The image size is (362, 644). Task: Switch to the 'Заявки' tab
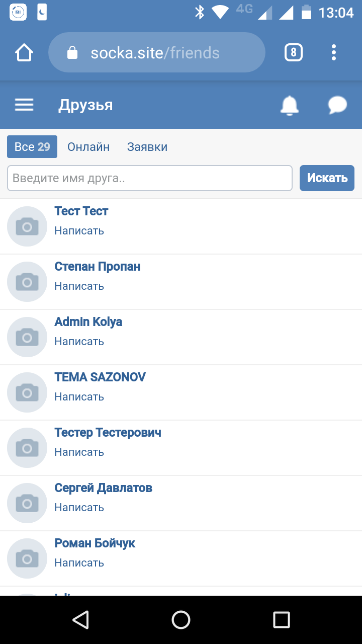coord(147,147)
